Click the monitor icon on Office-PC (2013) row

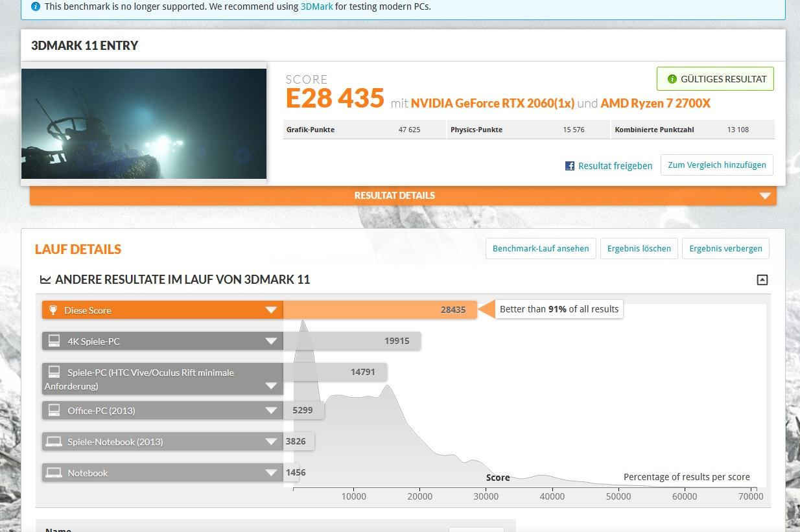tap(54, 411)
